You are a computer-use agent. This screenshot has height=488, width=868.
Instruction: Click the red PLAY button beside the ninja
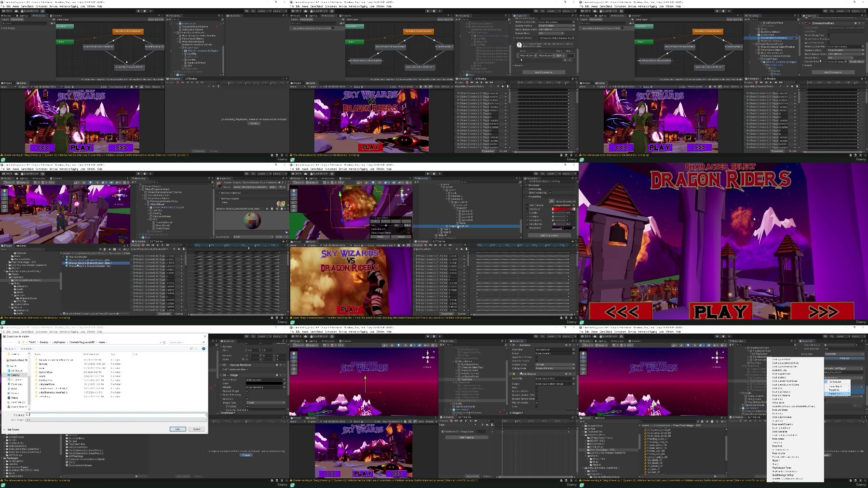350,309
